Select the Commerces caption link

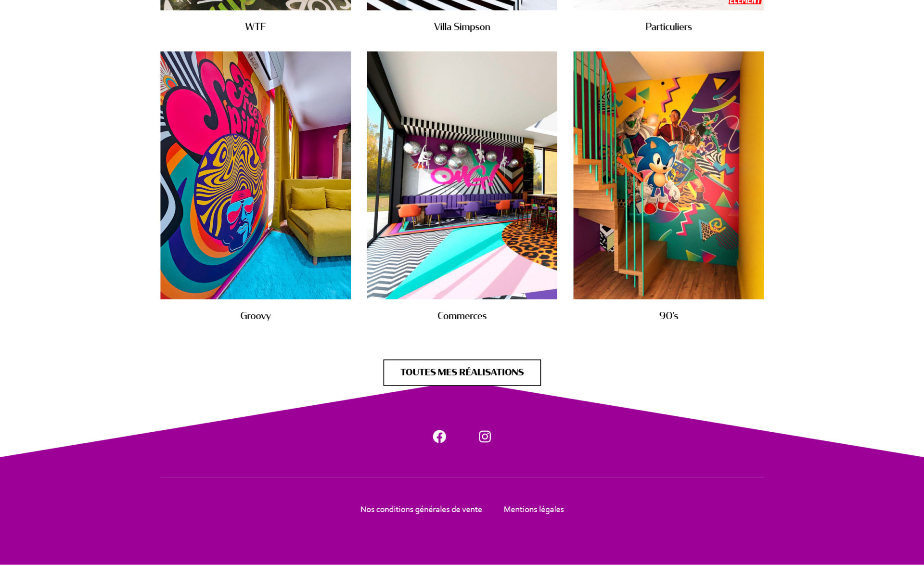(462, 316)
